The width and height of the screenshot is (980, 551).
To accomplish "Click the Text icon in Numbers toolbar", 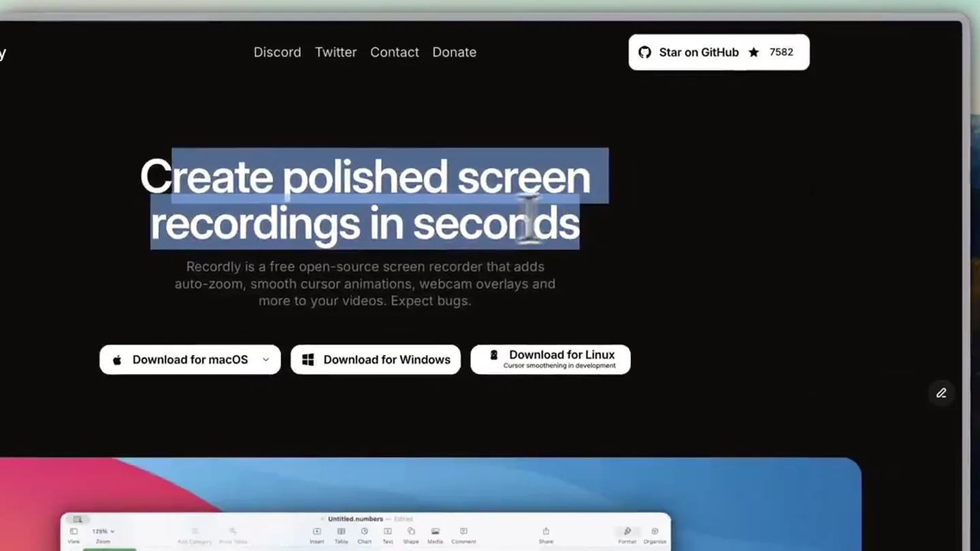I will coord(387,531).
